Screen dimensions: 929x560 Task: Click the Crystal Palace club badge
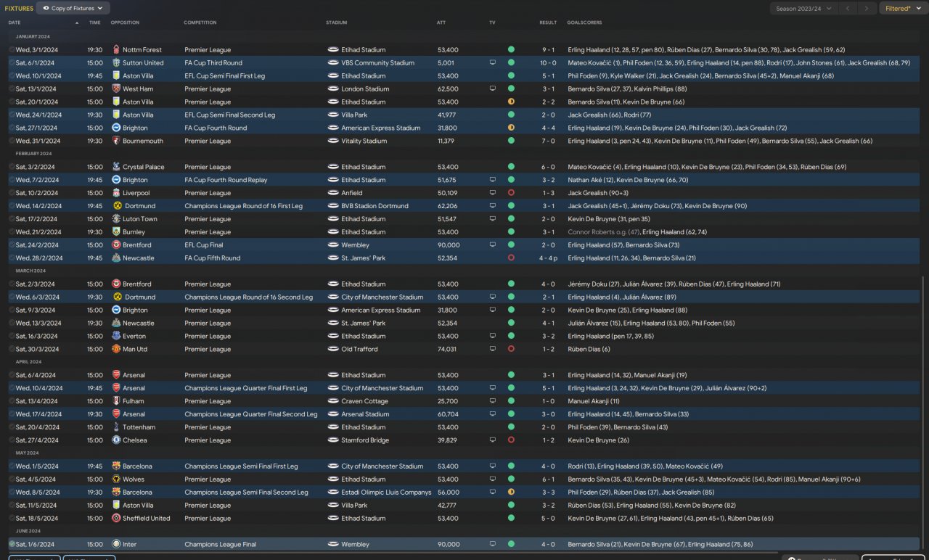point(116,168)
